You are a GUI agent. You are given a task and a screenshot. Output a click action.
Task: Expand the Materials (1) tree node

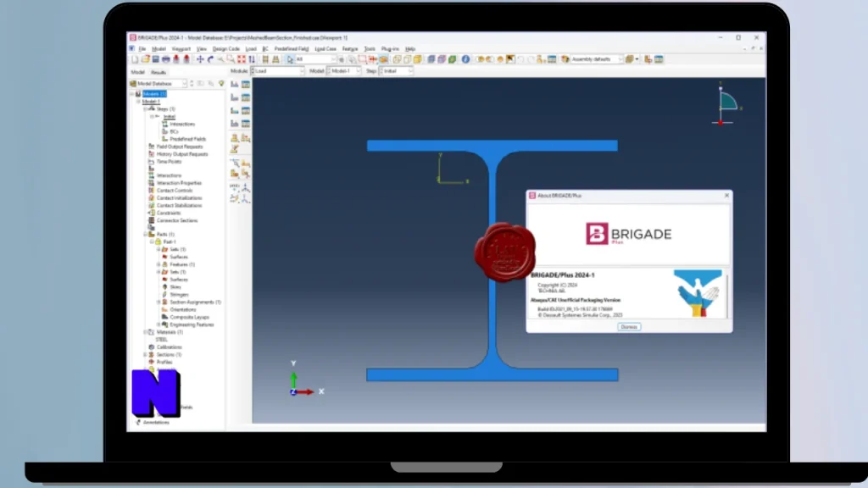click(x=145, y=332)
